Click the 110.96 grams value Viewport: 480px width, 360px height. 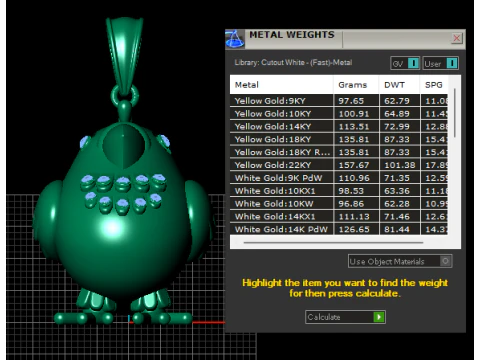click(x=354, y=178)
